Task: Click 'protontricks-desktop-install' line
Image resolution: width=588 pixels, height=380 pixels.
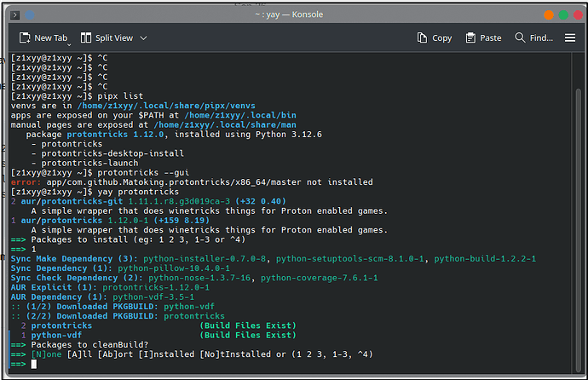Action: [x=112, y=153]
